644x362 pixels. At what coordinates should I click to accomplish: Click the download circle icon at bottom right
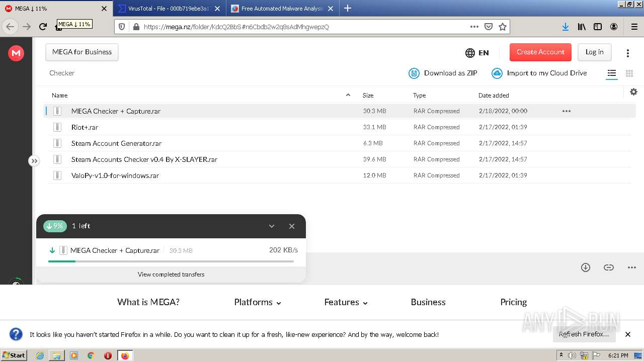[586, 267]
